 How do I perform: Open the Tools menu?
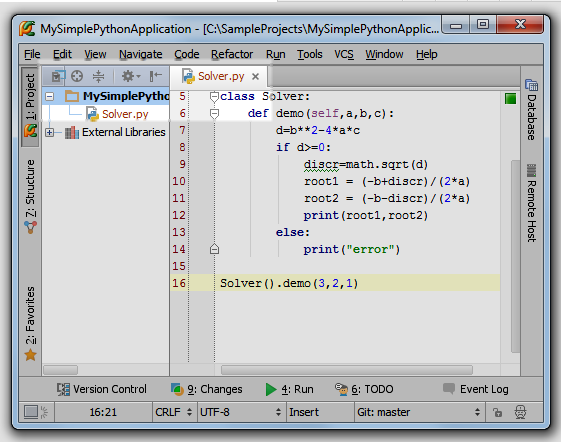point(310,54)
